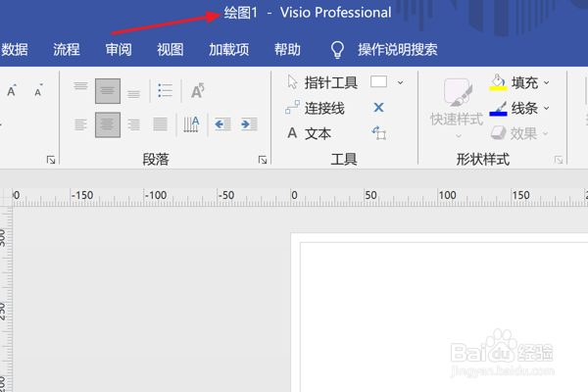
Task: Switch to the 视图 tab
Action: coord(171,50)
